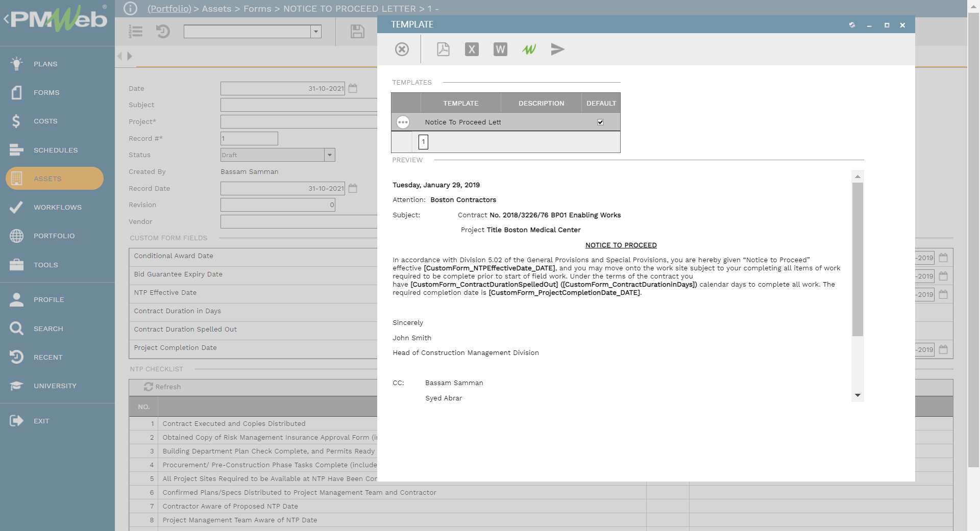Navigate to the Schedules section
This screenshot has height=531, width=980.
56,150
